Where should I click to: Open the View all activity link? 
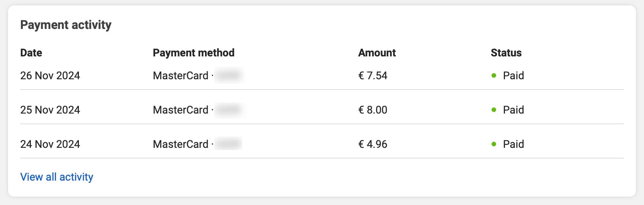pos(56,177)
